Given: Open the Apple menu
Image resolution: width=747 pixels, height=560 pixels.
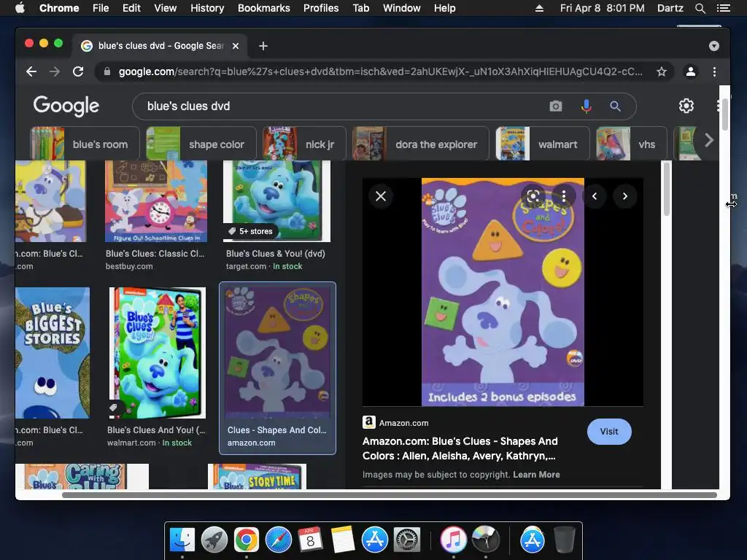Looking at the screenshot, I should point(20,7).
